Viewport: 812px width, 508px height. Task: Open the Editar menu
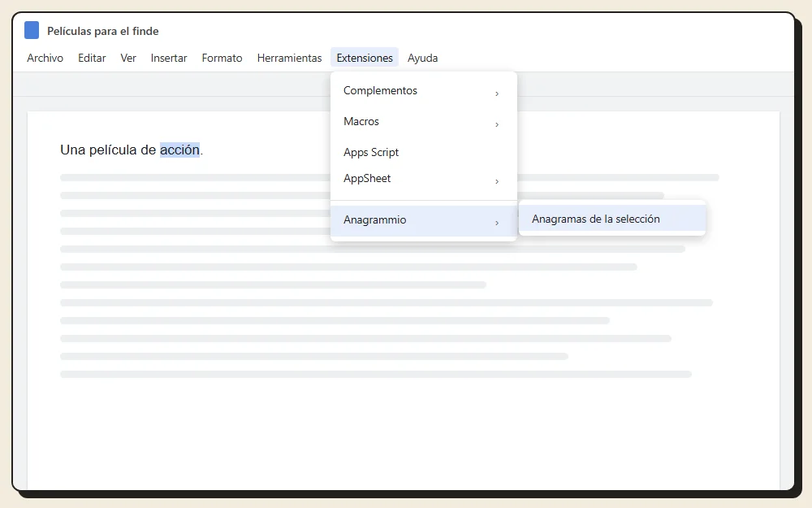click(92, 58)
